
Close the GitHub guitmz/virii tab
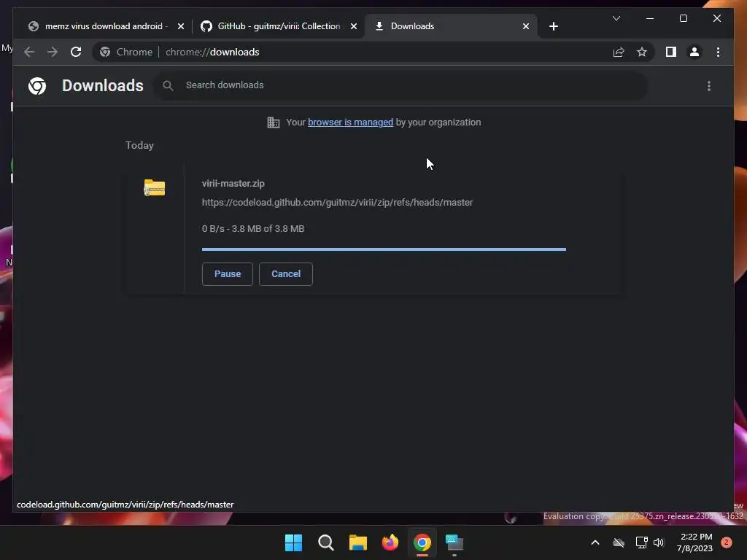(x=354, y=26)
